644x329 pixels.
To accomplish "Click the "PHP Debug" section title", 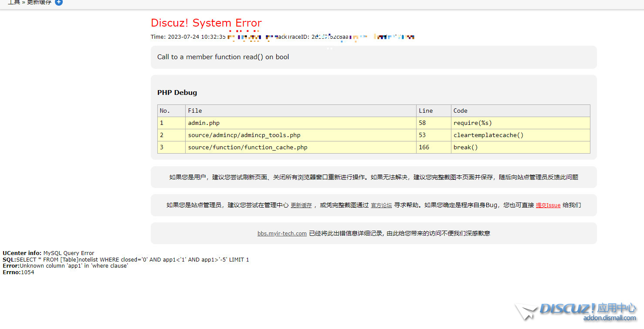I will tap(177, 92).
